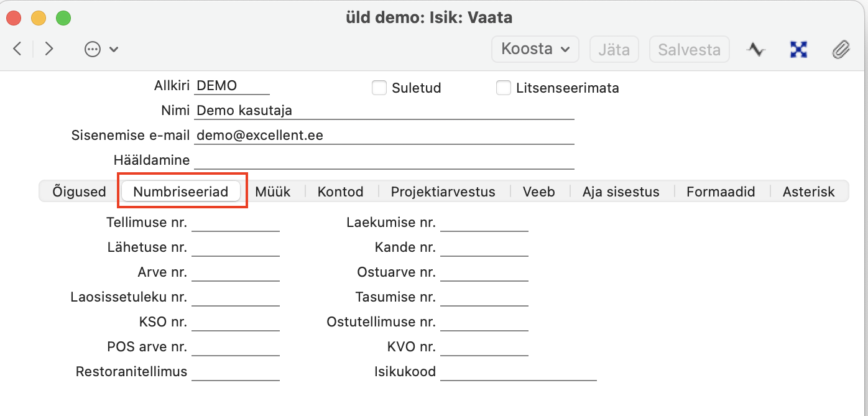Open the ellipsis actions menu

pyautogui.click(x=101, y=49)
